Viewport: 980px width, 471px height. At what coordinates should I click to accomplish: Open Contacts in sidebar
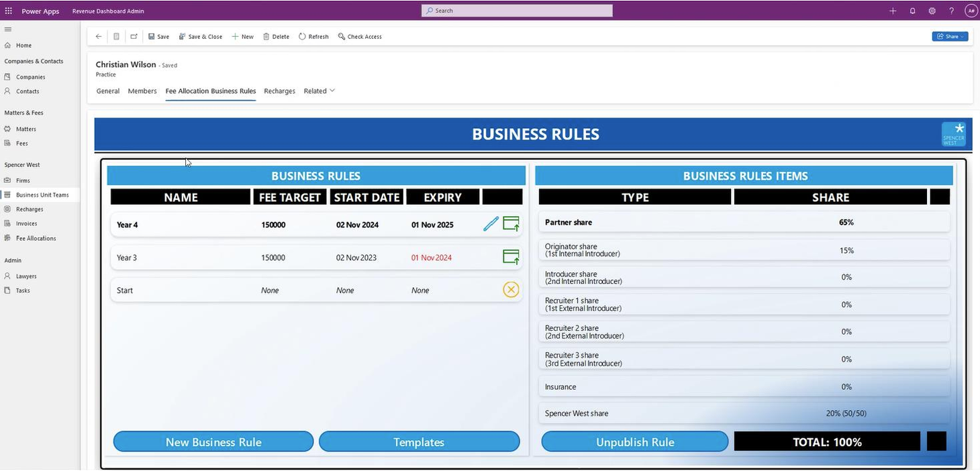point(28,91)
